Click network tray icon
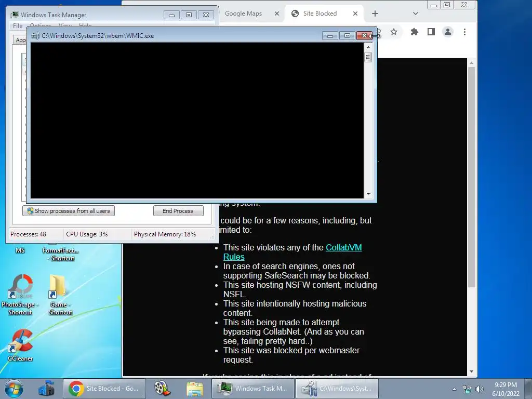The image size is (532, 399). coord(467,389)
